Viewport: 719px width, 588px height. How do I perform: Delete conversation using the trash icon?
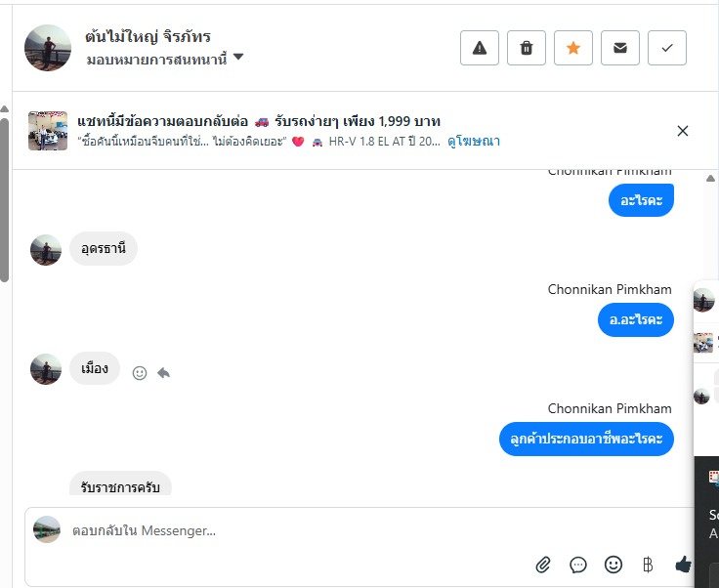tap(527, 48)
